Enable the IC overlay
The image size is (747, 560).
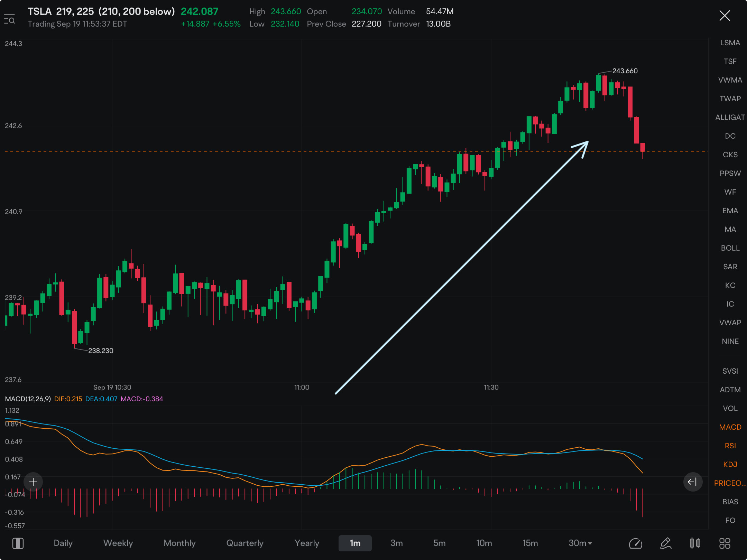730,304
